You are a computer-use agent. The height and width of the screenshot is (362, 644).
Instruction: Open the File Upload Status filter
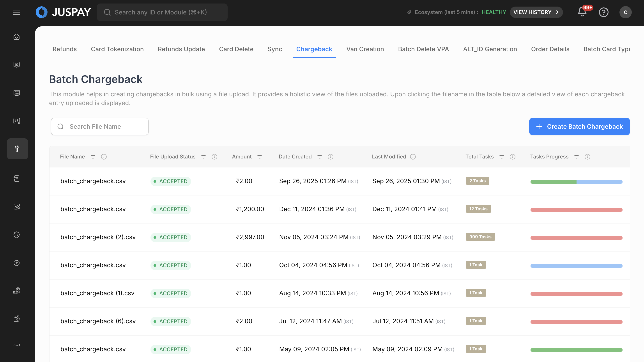coord(203,157)
